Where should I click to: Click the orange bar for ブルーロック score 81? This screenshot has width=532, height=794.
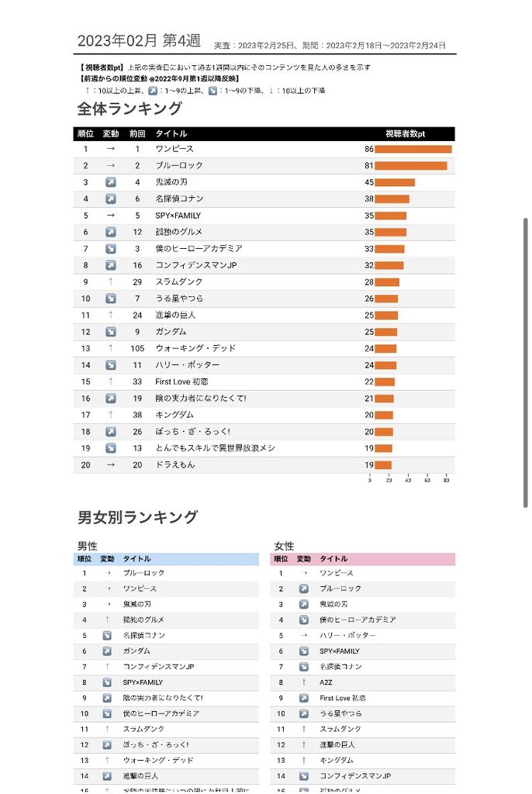pos(411,166)
